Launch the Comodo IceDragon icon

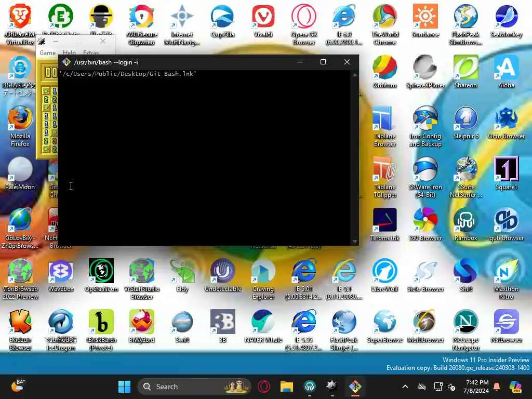(61, 330)
